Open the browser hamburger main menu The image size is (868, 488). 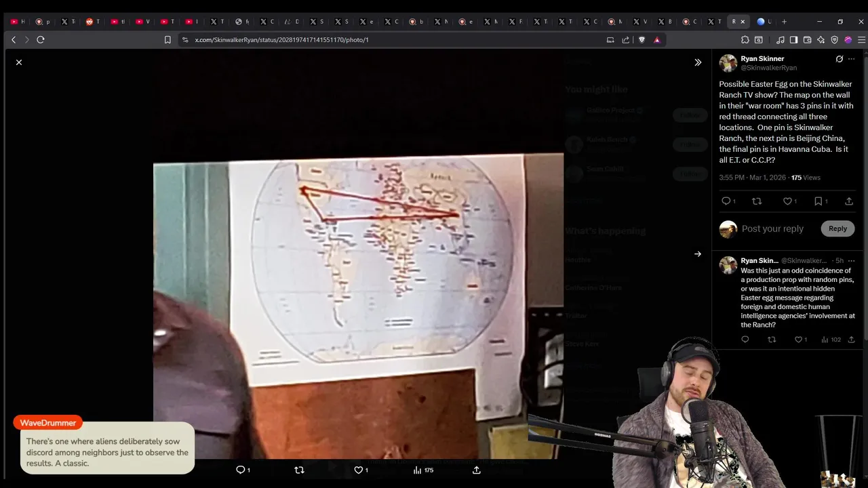pos(862,40)
